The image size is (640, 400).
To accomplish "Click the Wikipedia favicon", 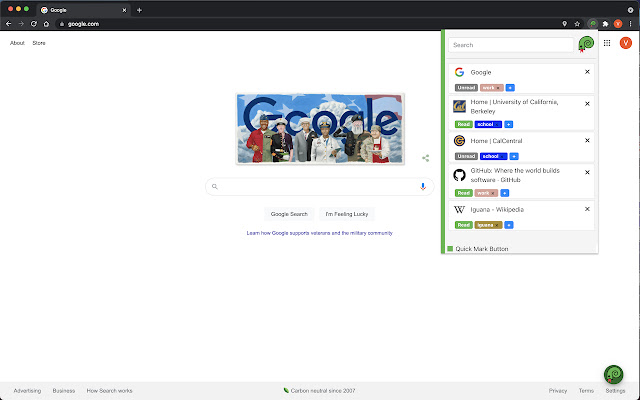I will click(460, 209).
